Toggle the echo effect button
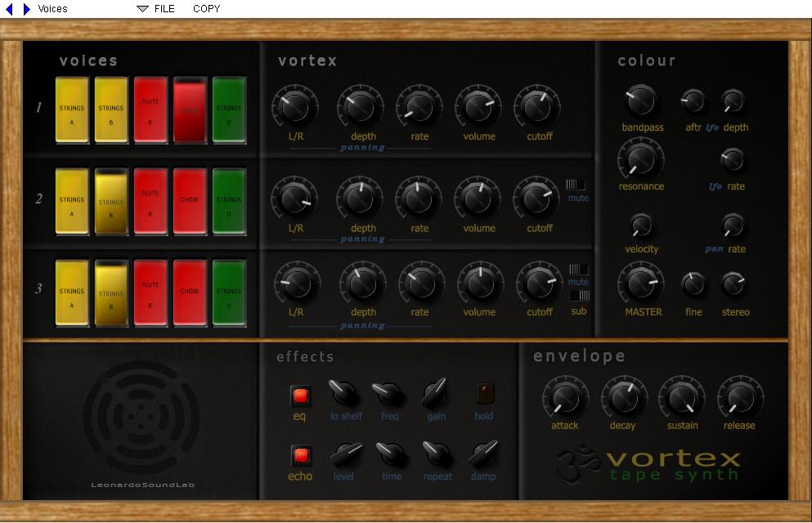 click(x=301, y=456)
